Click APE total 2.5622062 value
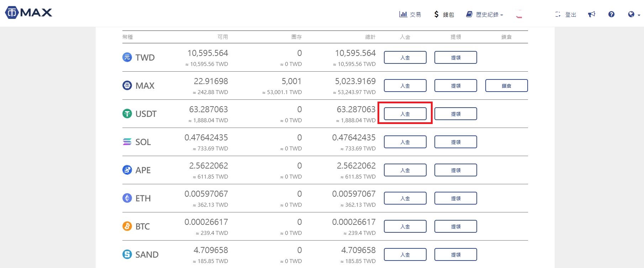The width and height of the screenshot is (644, 268). (356, 166)
